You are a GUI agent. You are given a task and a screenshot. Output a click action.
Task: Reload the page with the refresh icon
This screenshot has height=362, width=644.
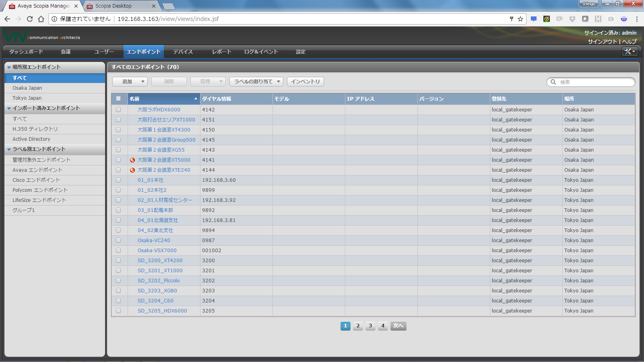(30, 19)
